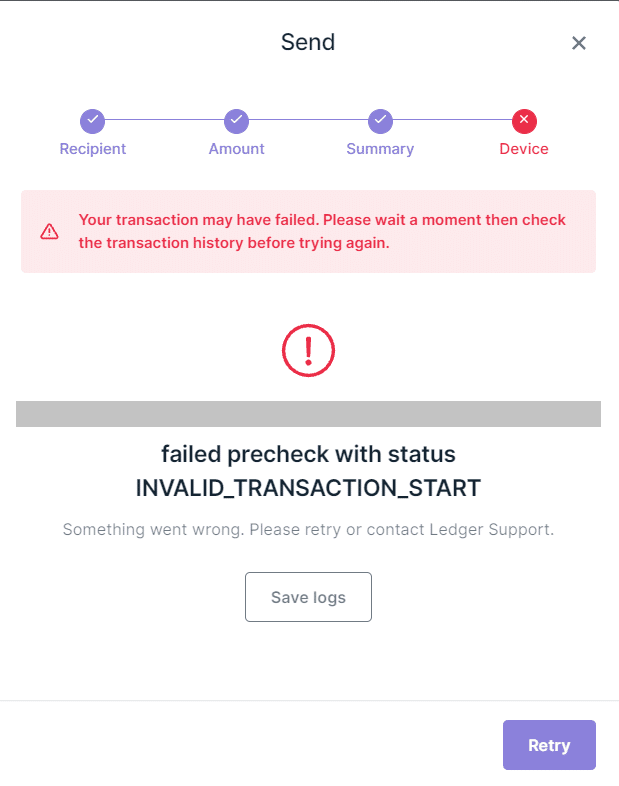This screenshot has width=619, height=786.
Task: Click the warning triangle icon in banner
Action: (x=50, y=231)
